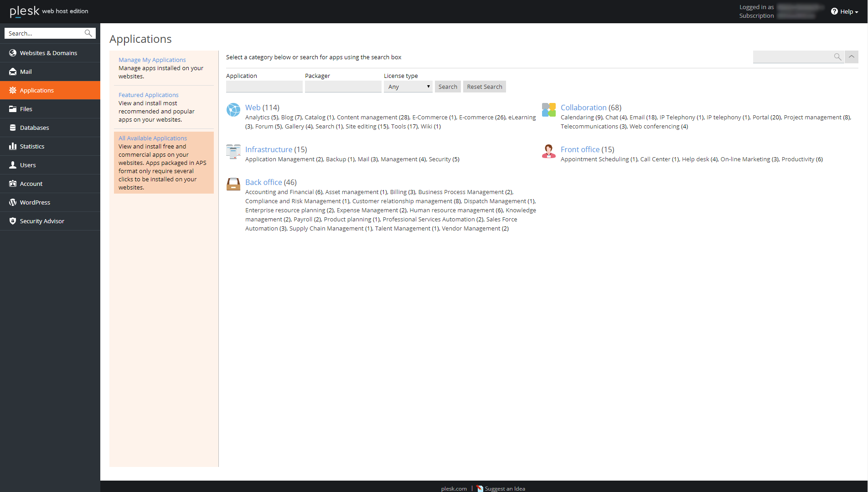The width and height of the screenshot is (868, 492).
Task: Open the Back office category link
Action: coord(263,182)
